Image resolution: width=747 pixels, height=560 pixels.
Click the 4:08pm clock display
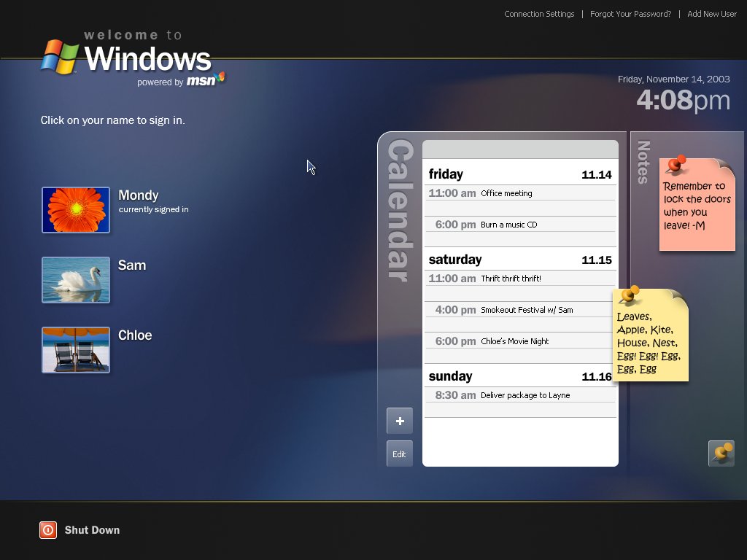tap(683, 100)
